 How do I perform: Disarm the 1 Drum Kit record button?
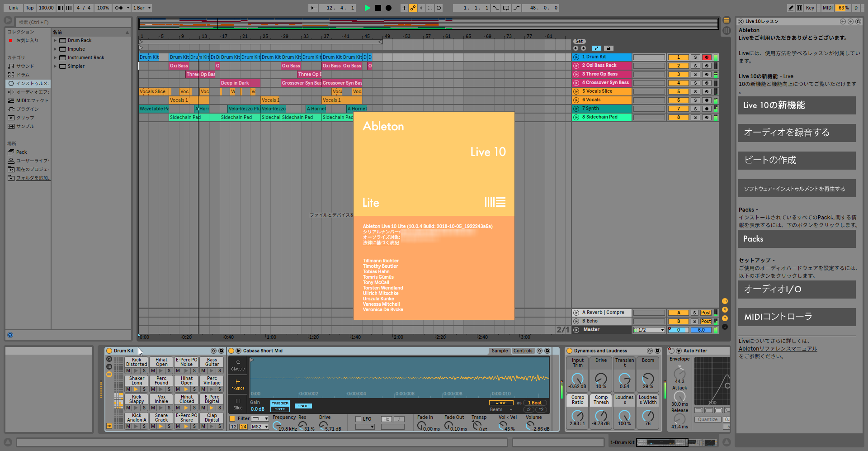(707, 57)
